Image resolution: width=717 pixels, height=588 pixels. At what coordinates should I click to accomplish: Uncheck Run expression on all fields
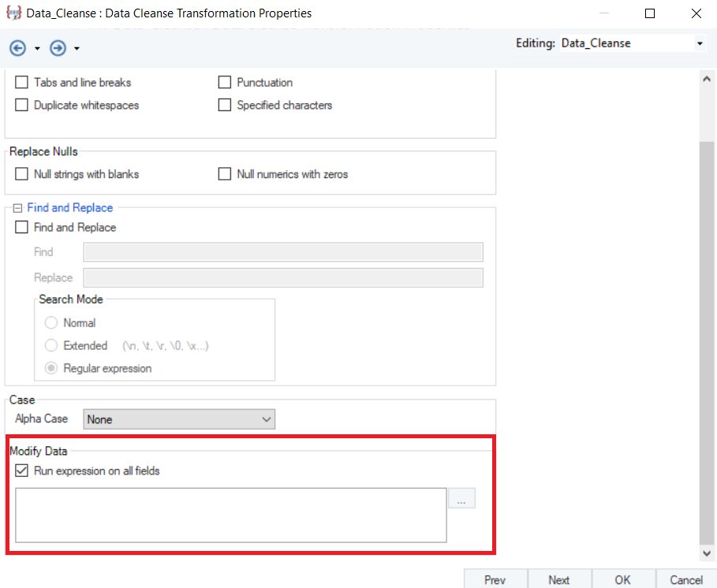[x=22, y=471]
